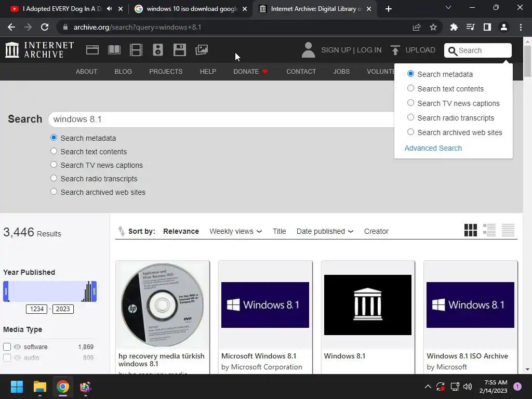
Task: Select Search archived web sites in popup
Action: (x=410, y=132)
